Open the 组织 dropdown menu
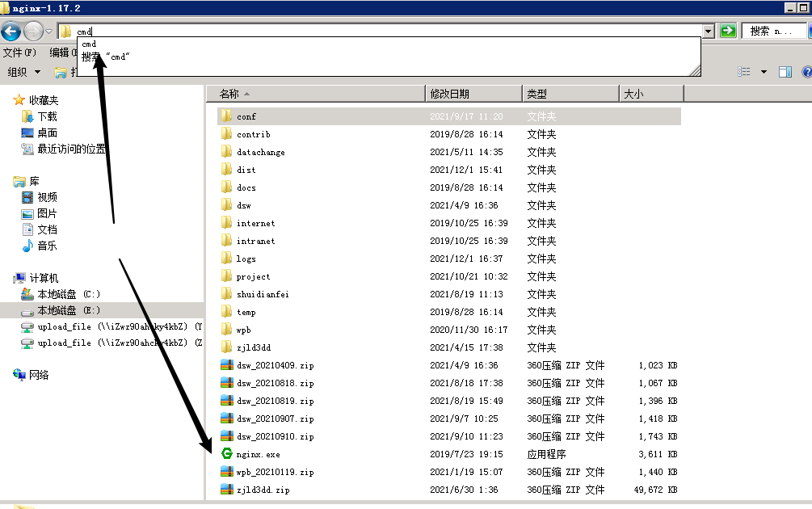Viewport: 812px width, 509px height. (x=23, y=72)
